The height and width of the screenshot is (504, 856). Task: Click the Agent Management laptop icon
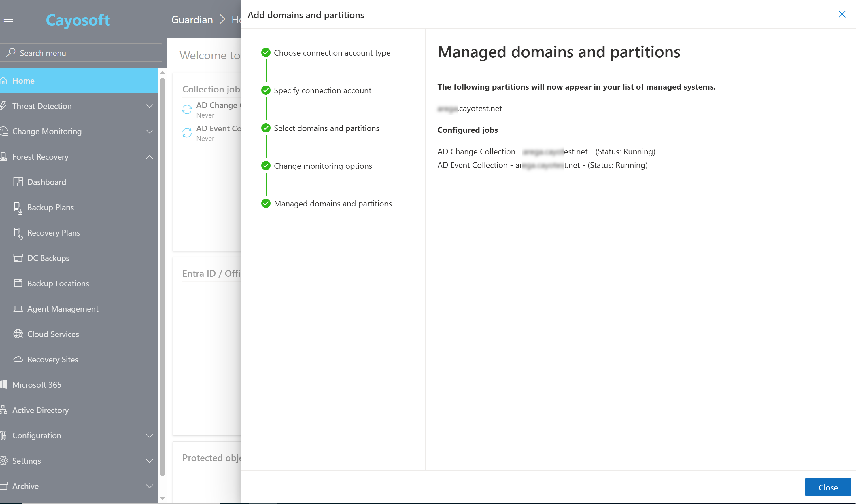(18, 309)
